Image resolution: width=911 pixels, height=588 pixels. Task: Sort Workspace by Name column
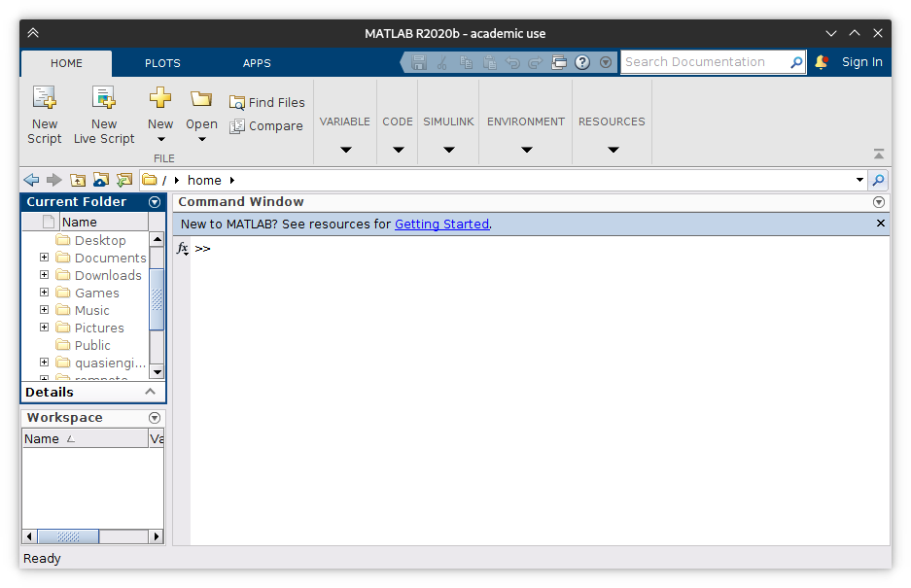pyautogui.click(x=85, y=438)
